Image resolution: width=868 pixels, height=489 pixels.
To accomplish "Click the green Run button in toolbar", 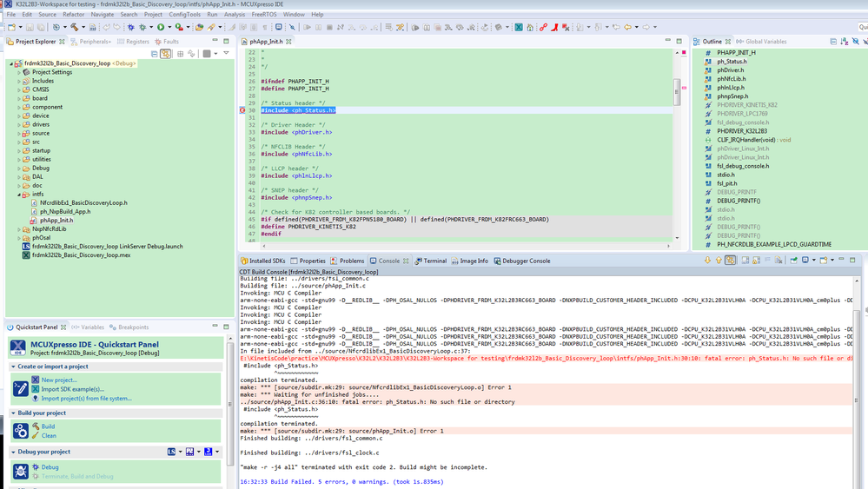I will (161, 27).
